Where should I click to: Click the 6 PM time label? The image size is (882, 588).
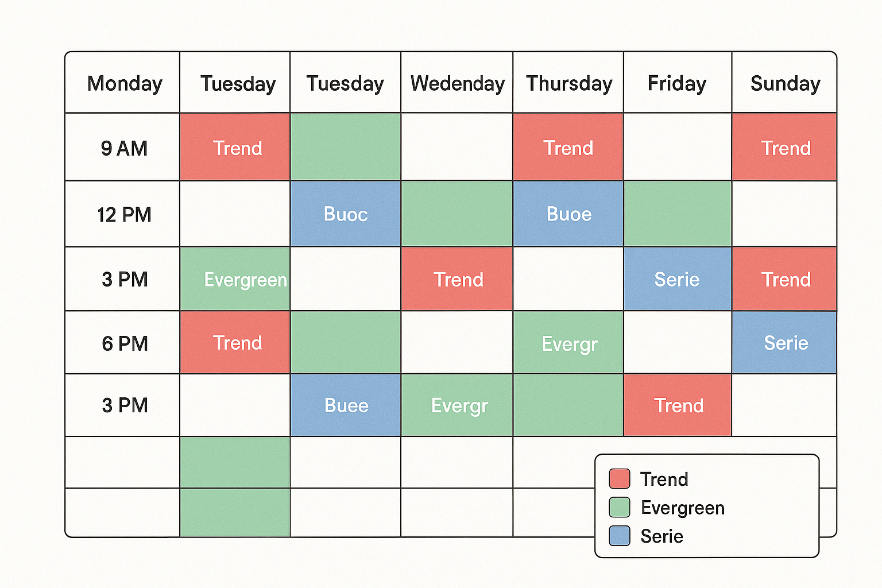(125, 343)
